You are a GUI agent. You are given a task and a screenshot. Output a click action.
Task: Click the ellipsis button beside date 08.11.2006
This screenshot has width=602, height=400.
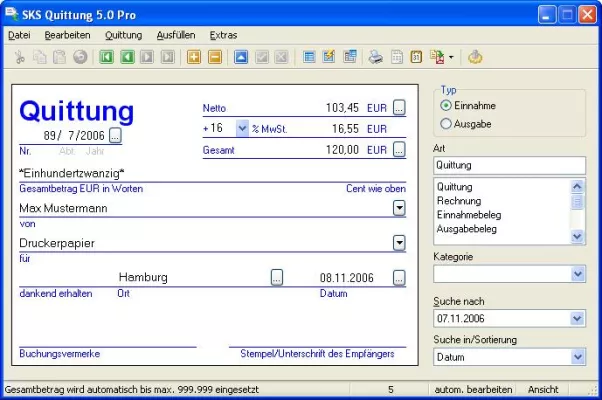(399, 277)
